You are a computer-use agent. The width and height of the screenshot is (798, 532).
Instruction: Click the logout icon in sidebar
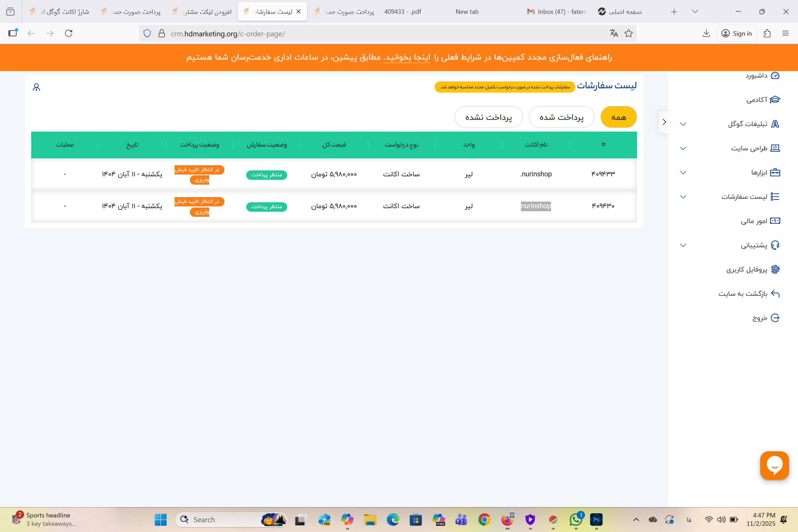pos(775,318)
